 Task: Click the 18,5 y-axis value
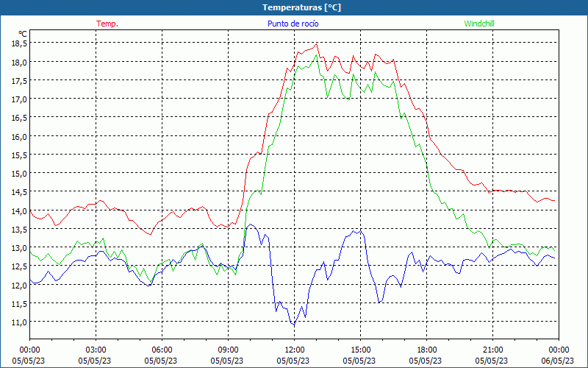pos(19,43)
